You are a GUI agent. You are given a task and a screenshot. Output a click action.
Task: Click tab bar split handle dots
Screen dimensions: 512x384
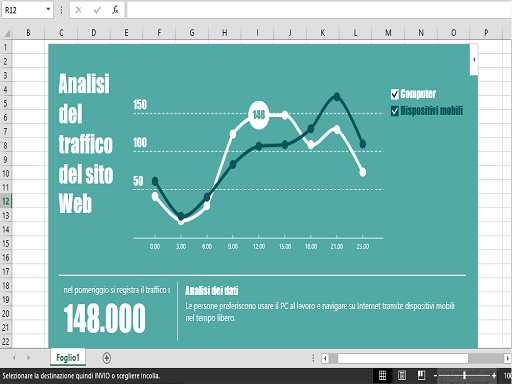(313, 358)
